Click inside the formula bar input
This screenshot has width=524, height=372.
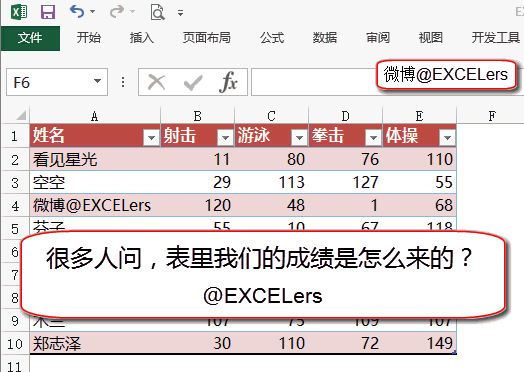click(x=314, y=82)
